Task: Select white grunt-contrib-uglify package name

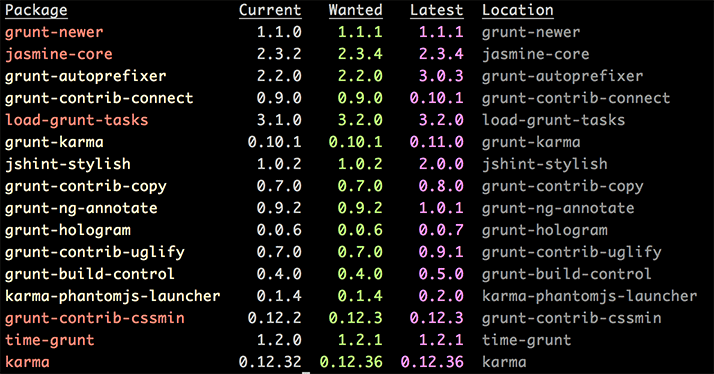Action: (x=95, y=252)
